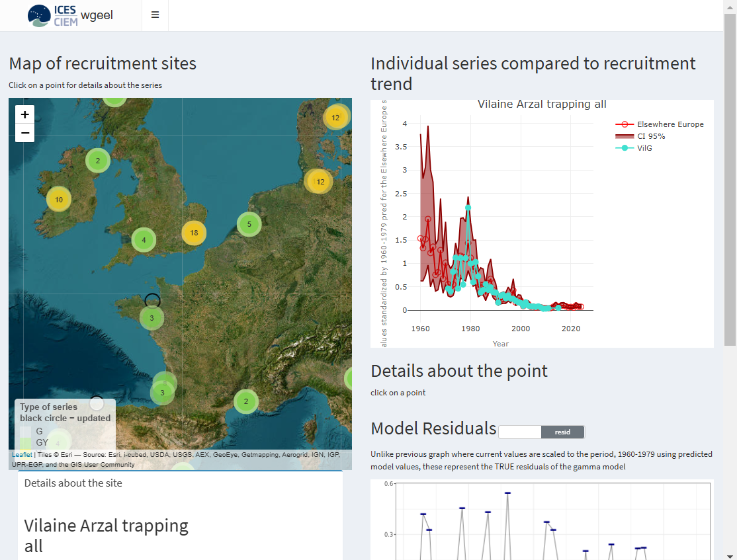
Task: Open the Leaflet attribution link
Action: (x=21, y=454)
